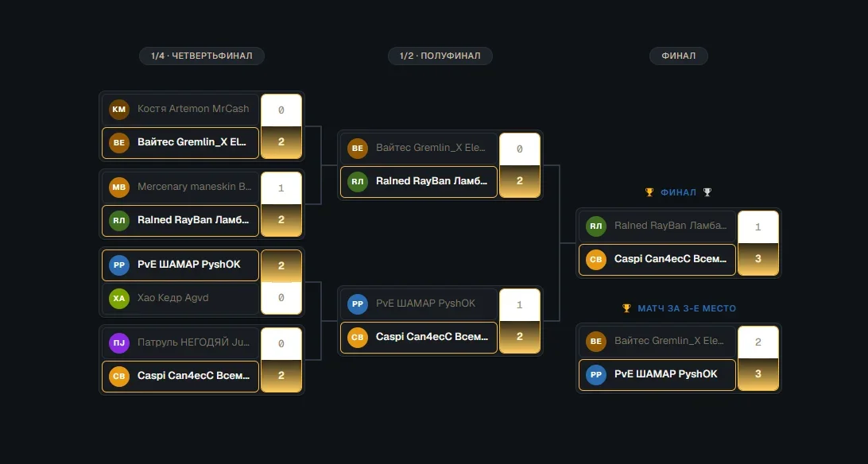The width and height of the screenshot is (868, 464).
Task: Open PvE ШАМАР PyshOK quarterfinal winner row
Action: click(x=180, y=265)
